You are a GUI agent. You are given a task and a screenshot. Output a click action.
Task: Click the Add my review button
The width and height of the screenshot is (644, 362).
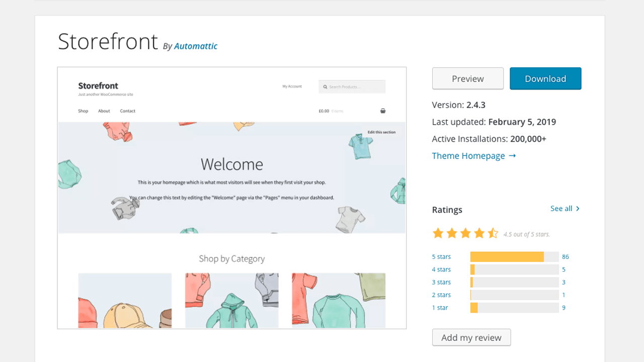pos(471,337)
